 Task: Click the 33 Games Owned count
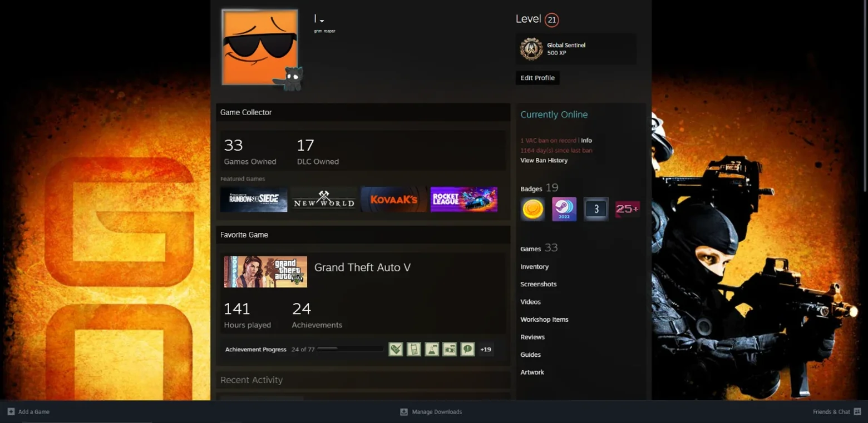click(x=250, y=152)
